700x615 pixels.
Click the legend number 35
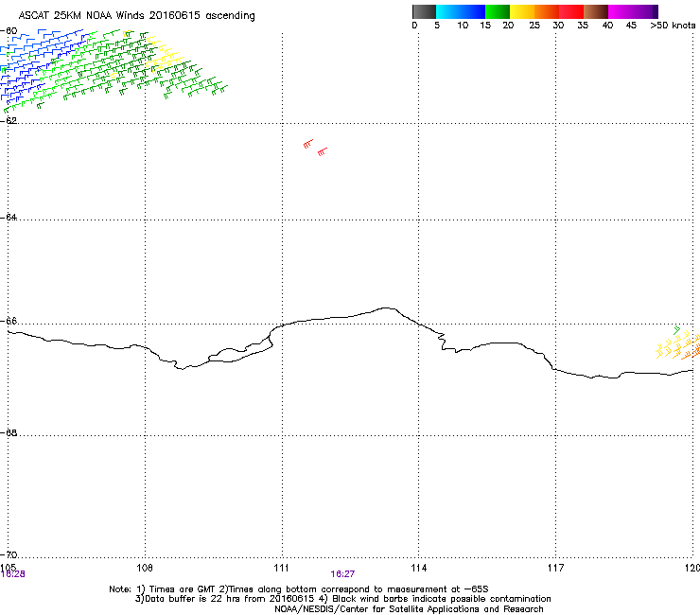click(x=583, y=26)
